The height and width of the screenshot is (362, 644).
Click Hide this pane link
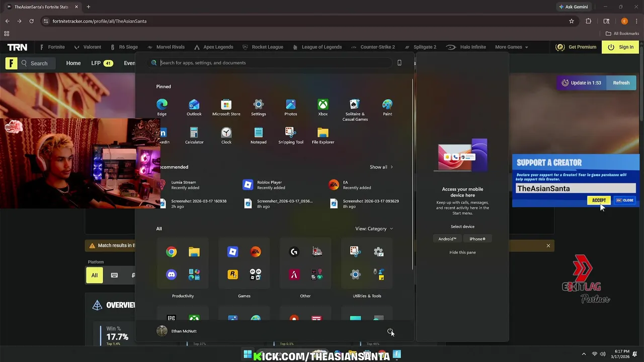pyautogui.click(x=462, y=252)
